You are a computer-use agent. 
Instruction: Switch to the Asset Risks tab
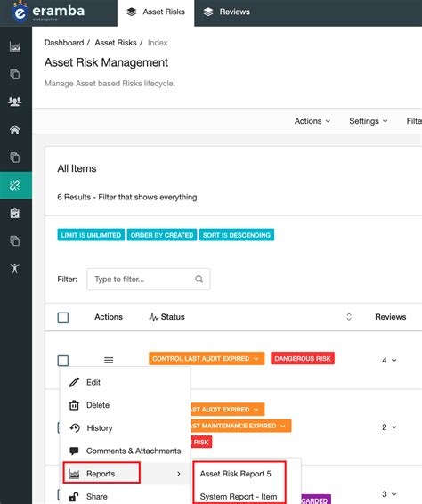click(156, 12)
